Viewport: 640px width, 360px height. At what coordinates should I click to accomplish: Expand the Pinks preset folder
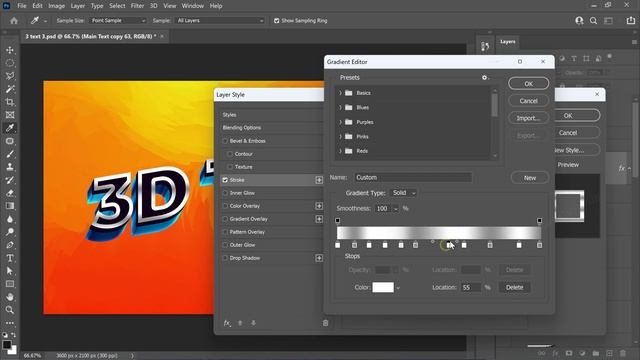pos(340,136)
